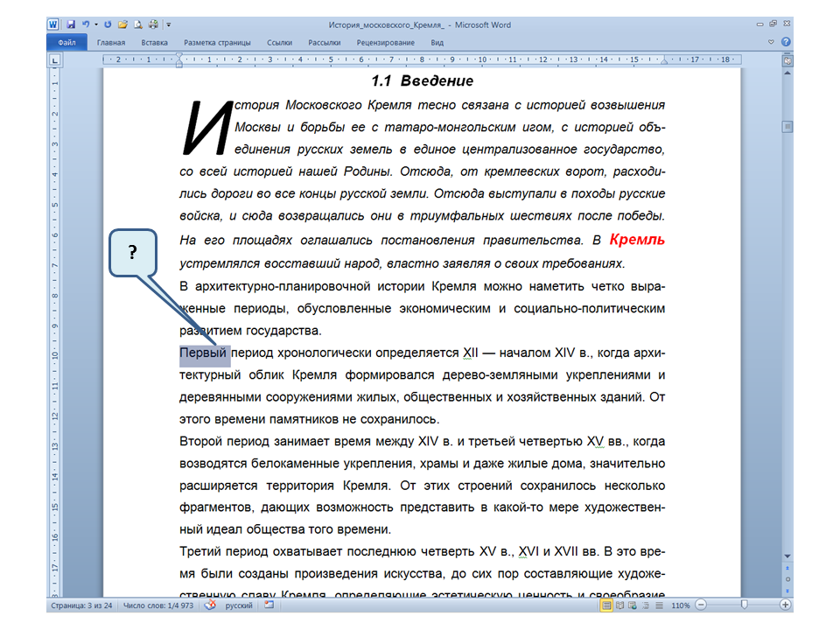Expand the minimized ribbon using the chevron
This screenshot has height=630, width=840.
[771, 42]
